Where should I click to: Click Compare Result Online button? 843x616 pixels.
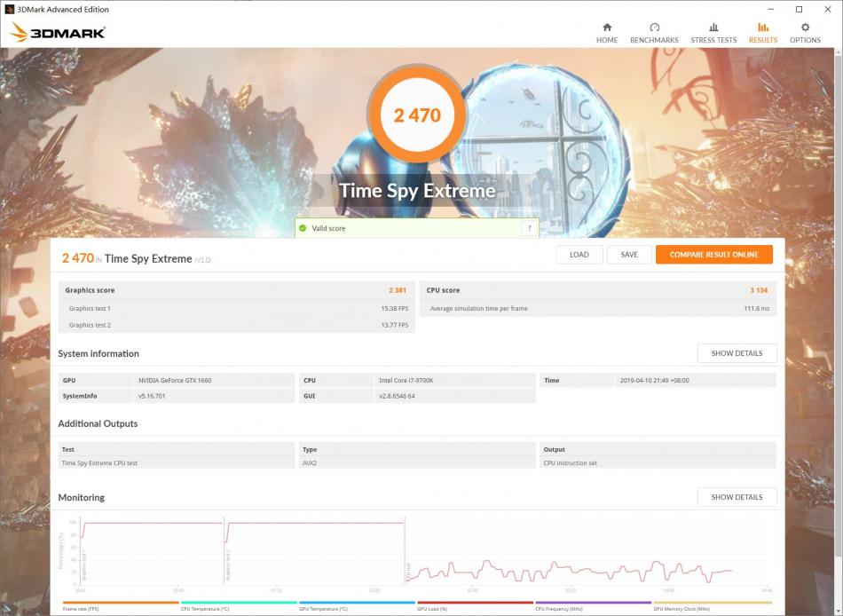(713, 255)
